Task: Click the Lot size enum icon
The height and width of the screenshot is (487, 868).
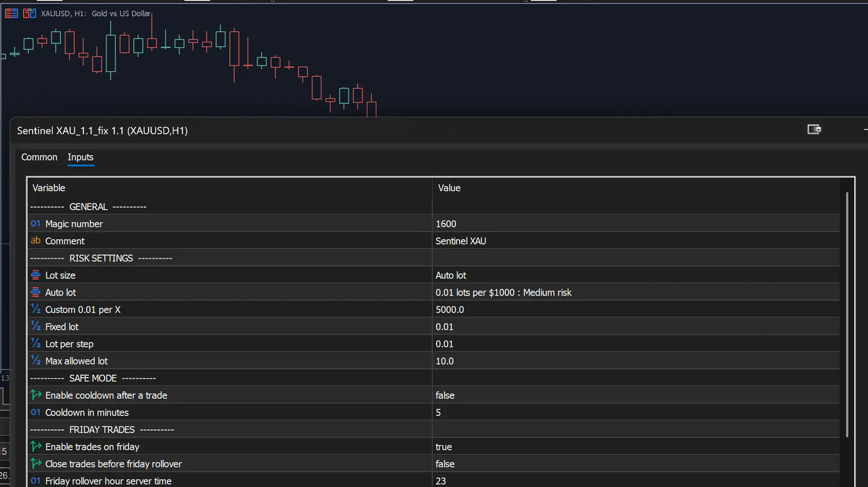Action: coord(35,275)
